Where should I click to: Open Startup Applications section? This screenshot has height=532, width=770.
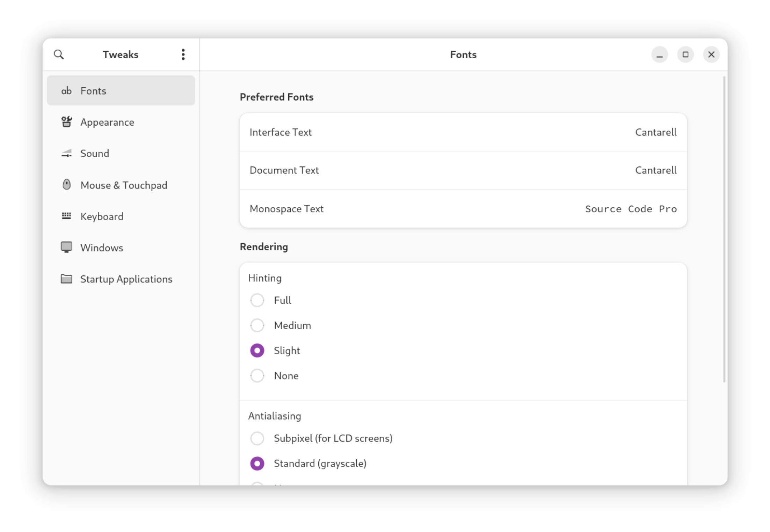tap(121, 279)
